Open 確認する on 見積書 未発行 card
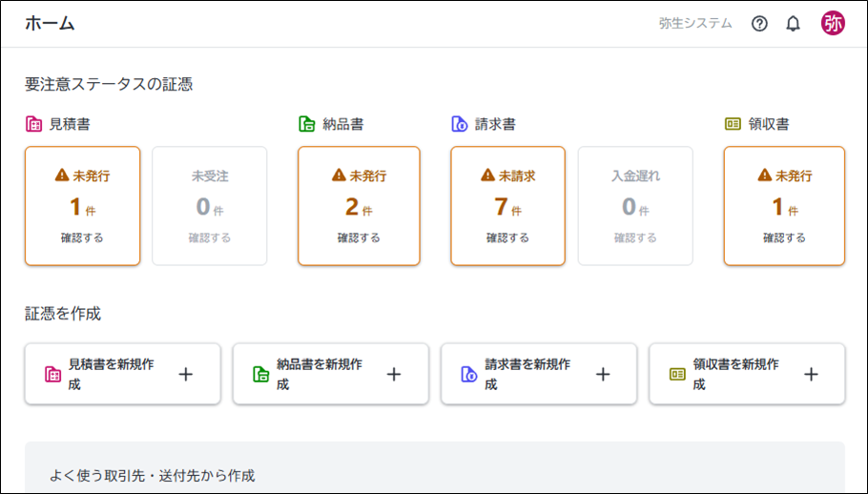This screenshot has height=494, width=868. point(82,237)
